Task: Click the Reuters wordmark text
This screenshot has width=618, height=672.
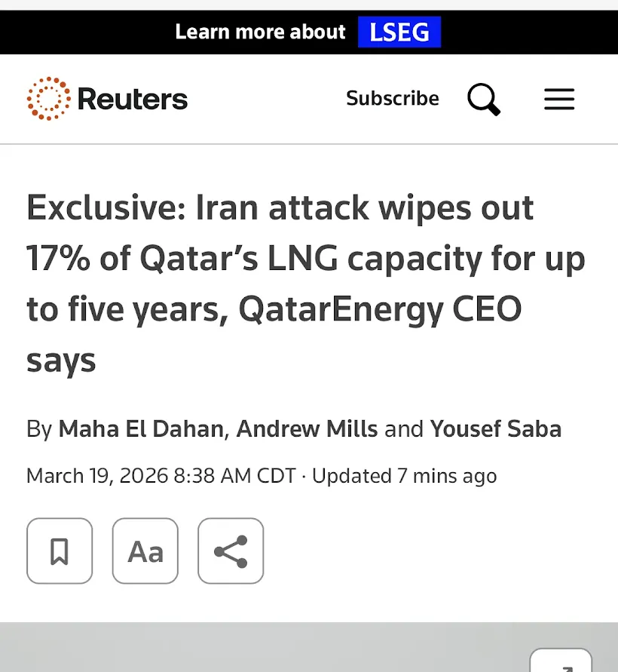Action: [133, 99]
